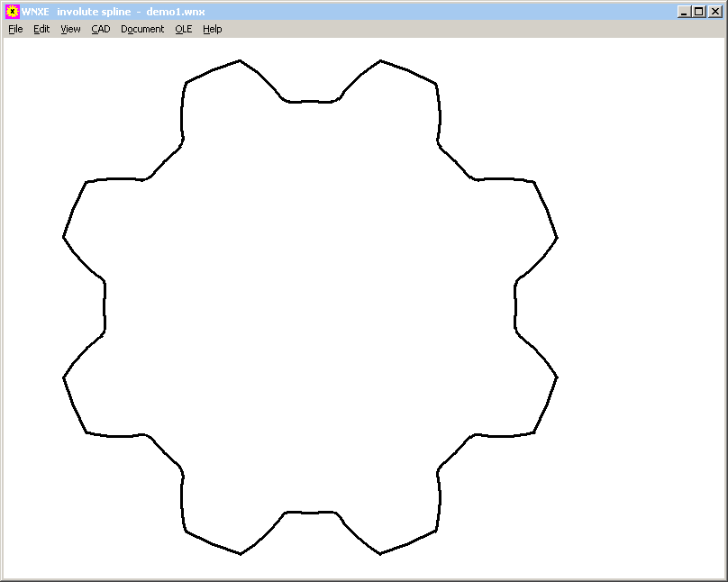The image size is (728, 582).
Task: Click the bottom-left tooth tip of the gear
Action: pos(213,543)
